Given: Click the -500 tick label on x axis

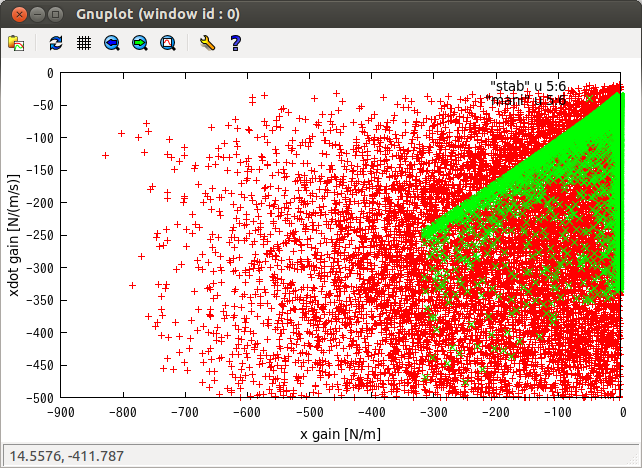Looking at the screenshot, I should point(310,411).
